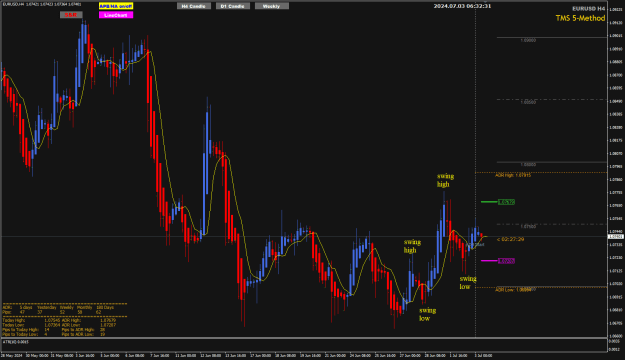This screenshot has width=625, height=360.
Task: Click the 24 Jun 08:00 time axis label
Action: tap(359, 355)
